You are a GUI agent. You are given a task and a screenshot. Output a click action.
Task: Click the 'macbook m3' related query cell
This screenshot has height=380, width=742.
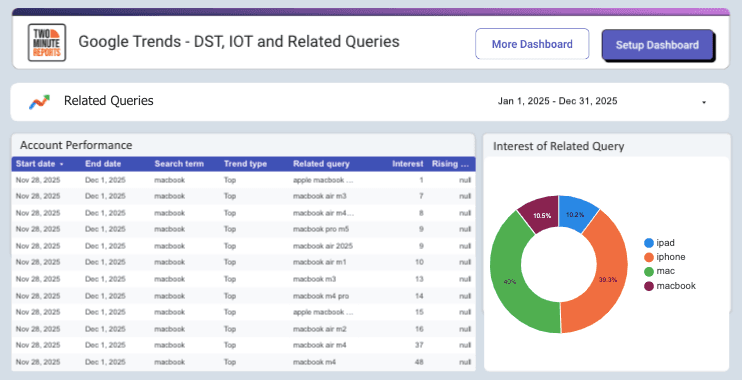[314, 279]
